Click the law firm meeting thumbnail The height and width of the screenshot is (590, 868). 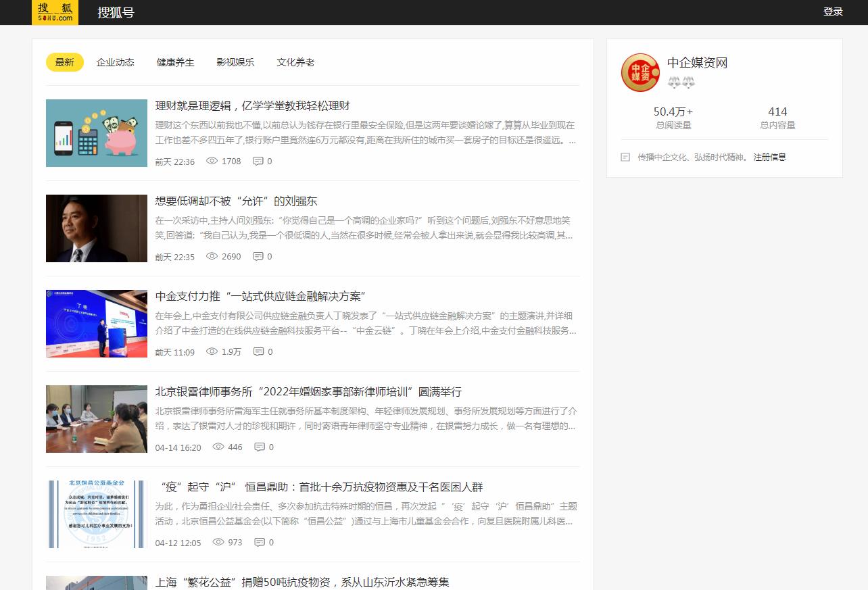click(x=97, y=419)
